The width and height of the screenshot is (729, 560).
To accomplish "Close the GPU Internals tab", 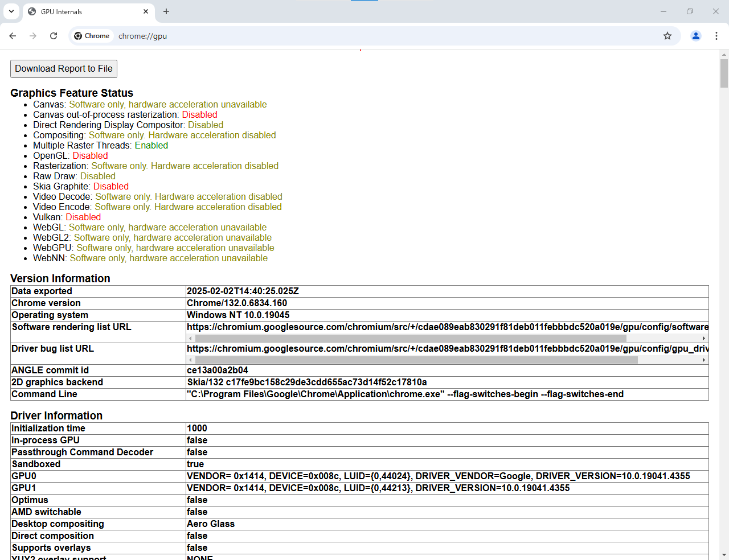I will [146, 11].
